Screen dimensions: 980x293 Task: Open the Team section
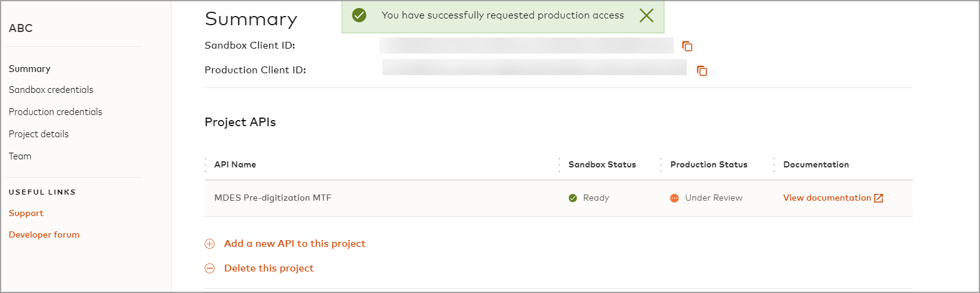point(20,156)
